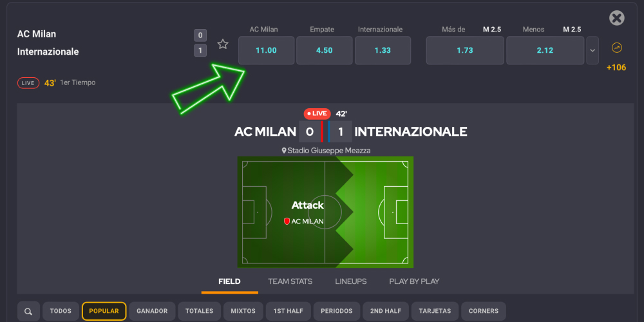Show the PLAY BY PLAY tab

click(x=414, y=281)
